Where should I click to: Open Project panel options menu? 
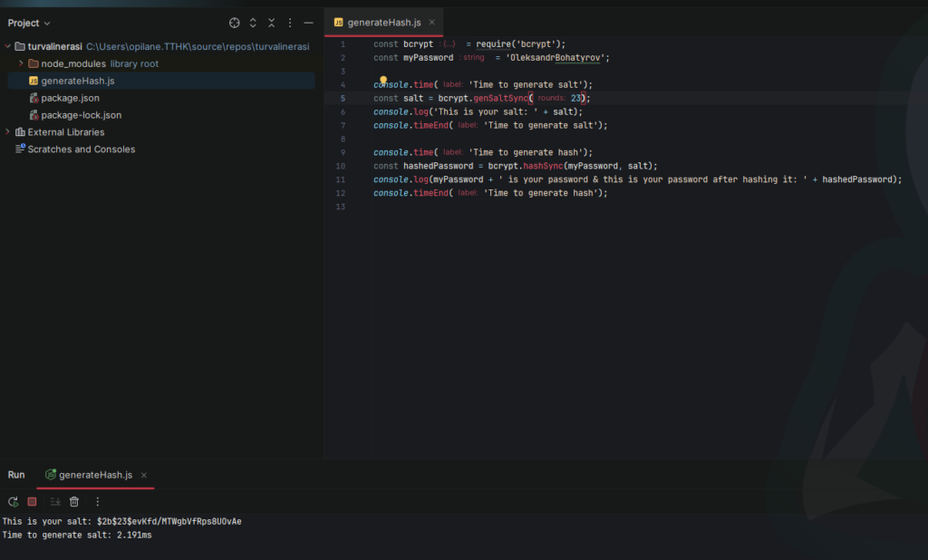click(x=289, y=23)
